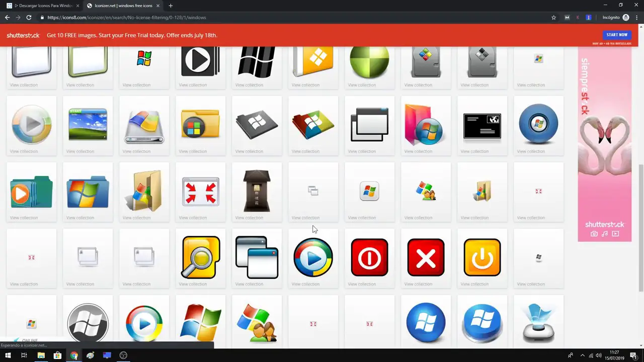
Task: Open View collection under the shrine icon
Action: coord(249,218)
